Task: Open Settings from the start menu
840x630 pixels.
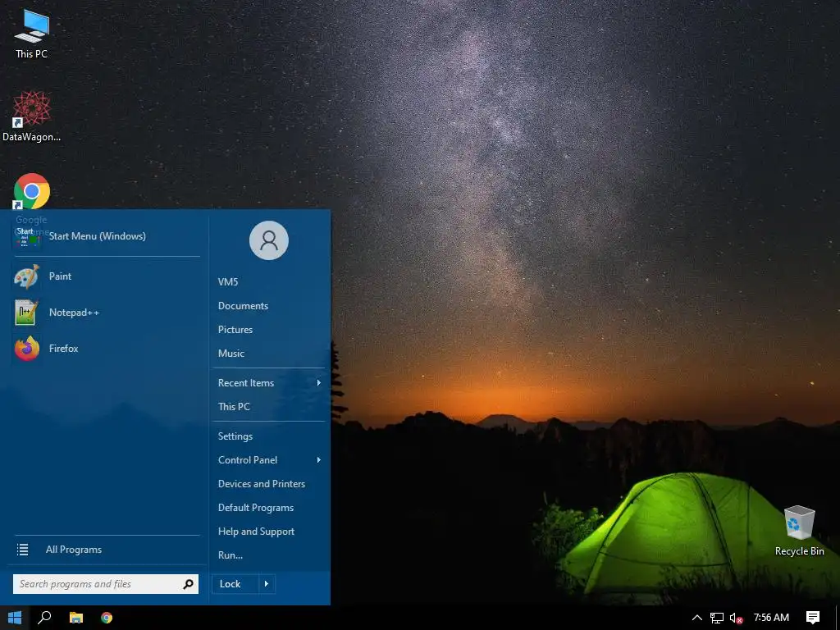Action: coord(235,436)
